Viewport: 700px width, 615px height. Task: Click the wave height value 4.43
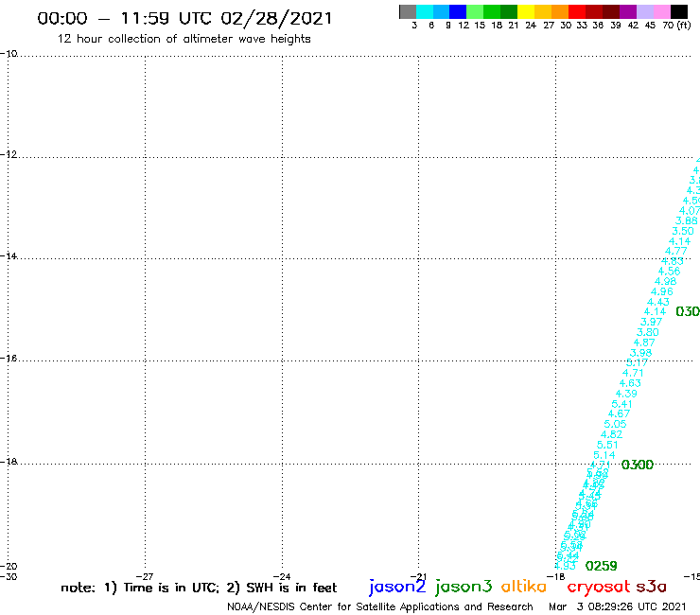coord(658,302)
